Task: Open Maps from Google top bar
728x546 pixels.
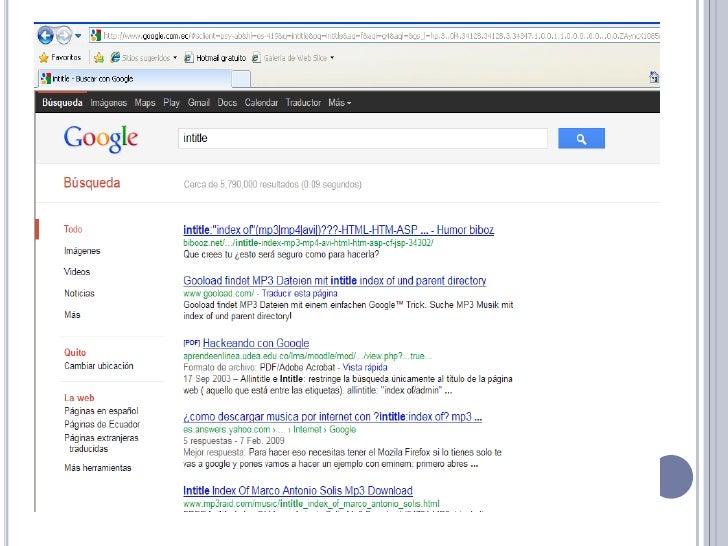Action: 145,103
